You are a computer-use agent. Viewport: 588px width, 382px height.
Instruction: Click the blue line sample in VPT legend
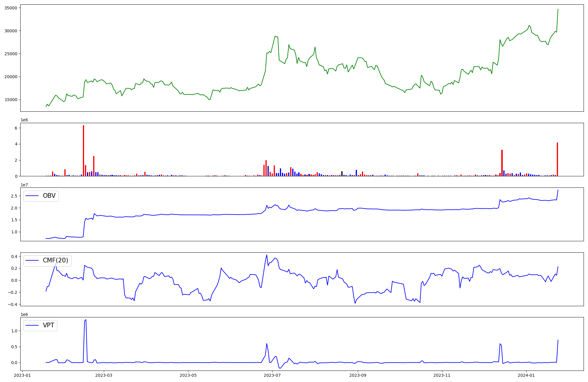click(x=32, y=326)
